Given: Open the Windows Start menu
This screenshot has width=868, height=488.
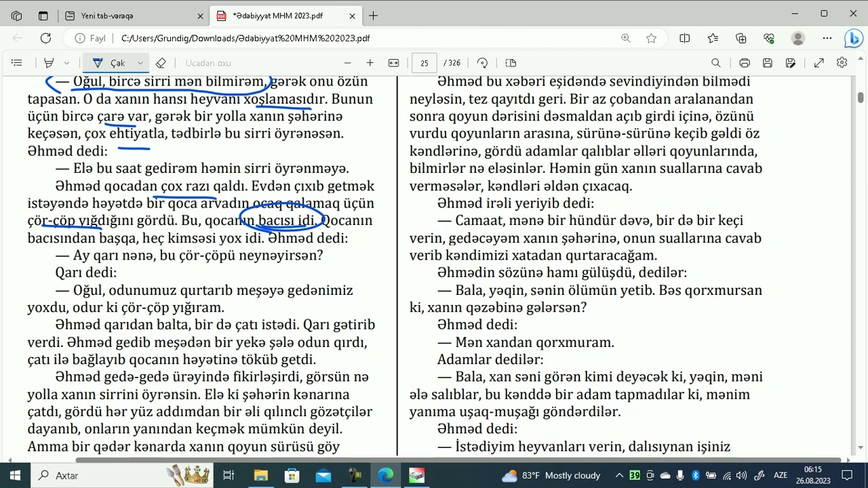Looking at the screenshot, I should [15, 475].
